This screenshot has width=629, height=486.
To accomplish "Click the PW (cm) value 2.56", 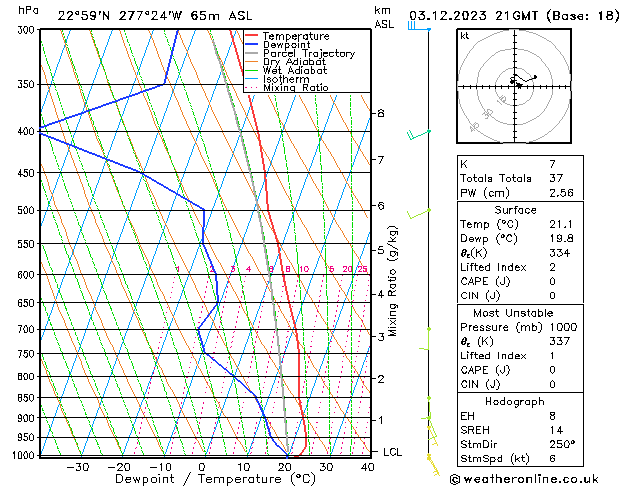I will tap(561, 193).
